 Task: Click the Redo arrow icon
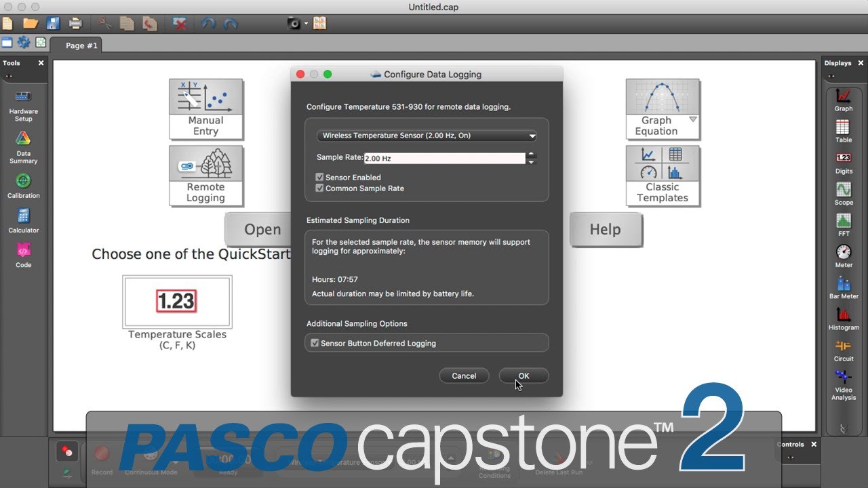pos(231,23)
